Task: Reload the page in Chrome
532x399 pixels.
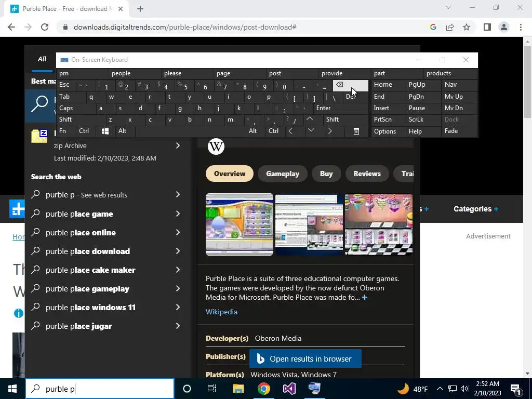Action: point(45,27)
